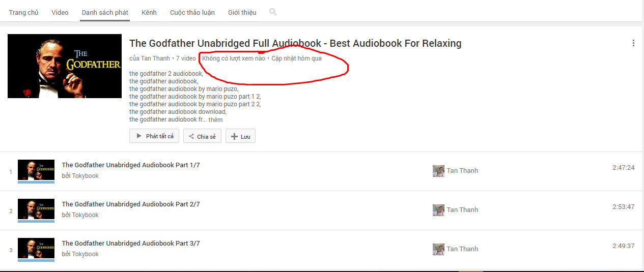Image resolution: width=644 pixels, height=272 pixels.
Task: Click Tan Thanh avatar in Part 2/7 row
Action: point(438,210)
